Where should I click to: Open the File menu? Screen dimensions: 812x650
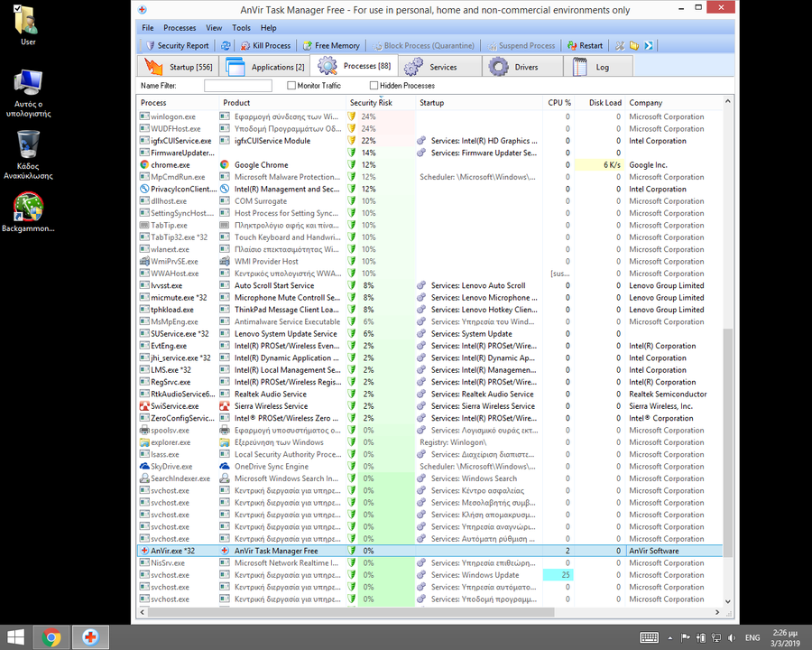pyautogui.click(x=148, y=28)
